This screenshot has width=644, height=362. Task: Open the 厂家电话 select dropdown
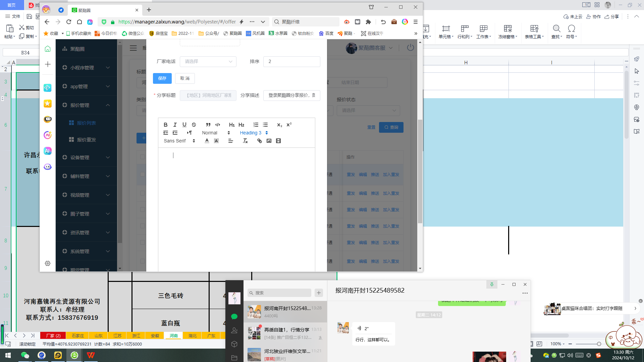pos(208,61)
